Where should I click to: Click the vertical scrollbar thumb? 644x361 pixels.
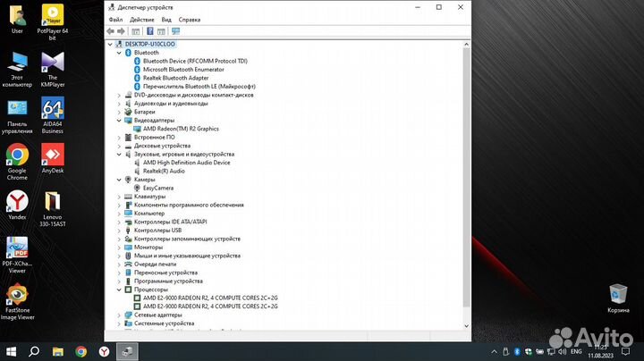coord(466,177)
